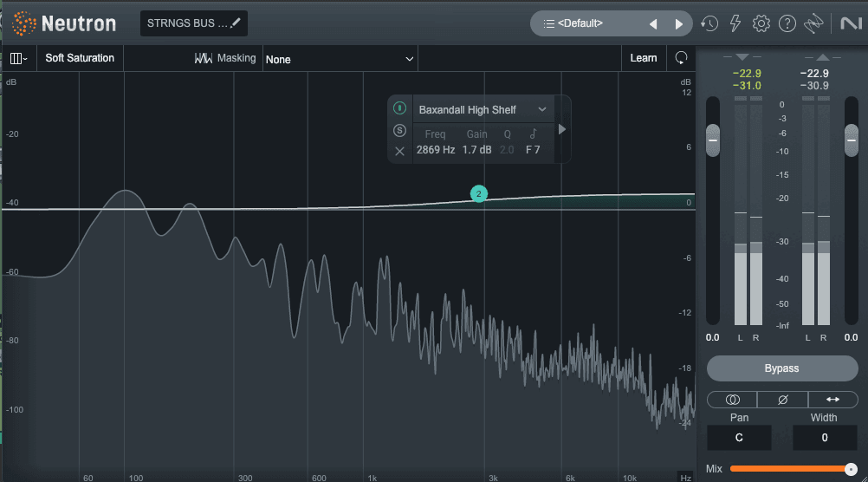Expand band panel with right arrow
The image size is (868, 482).
click(x=562, y=129)
